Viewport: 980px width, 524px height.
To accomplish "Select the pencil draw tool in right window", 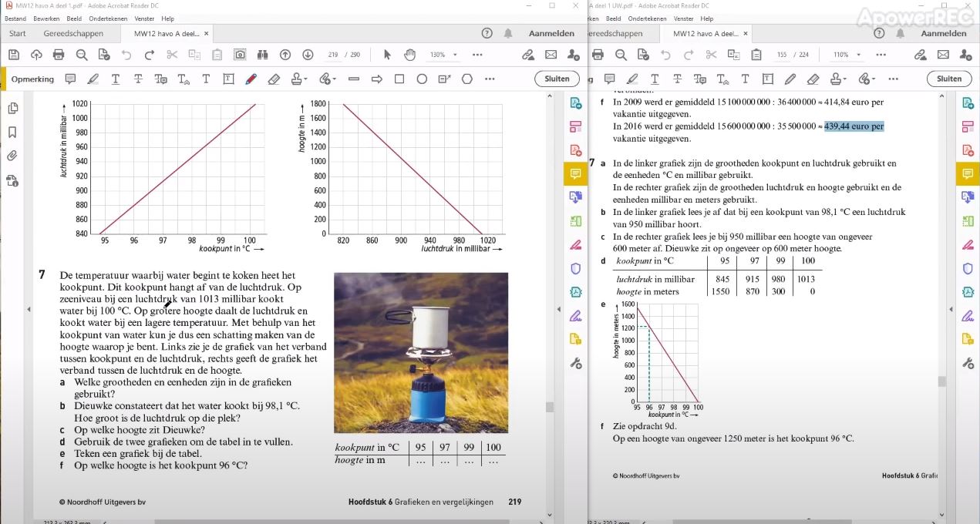I will 790,79.
